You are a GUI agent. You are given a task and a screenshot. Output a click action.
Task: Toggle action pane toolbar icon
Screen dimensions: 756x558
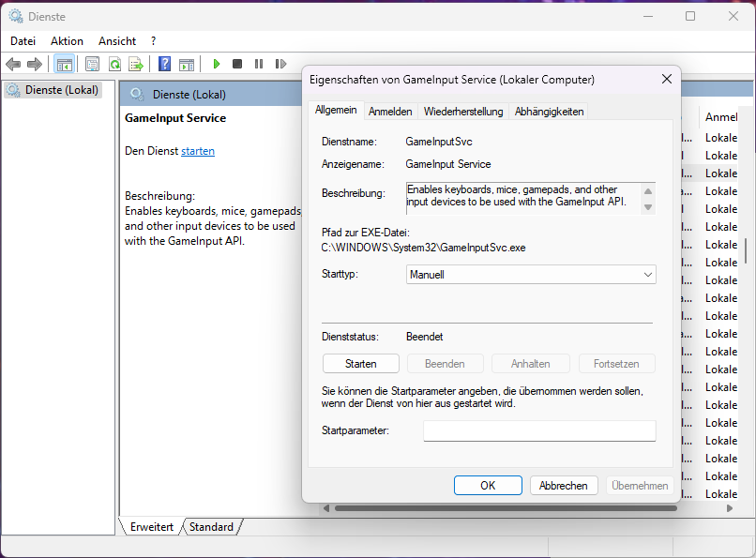(x=187, y=64)
